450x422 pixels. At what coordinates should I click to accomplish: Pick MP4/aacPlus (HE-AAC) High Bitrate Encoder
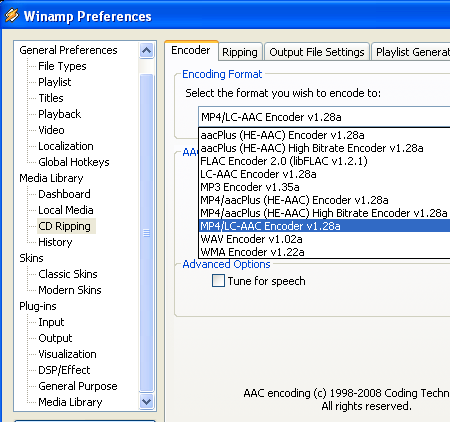click(x=324, y=213)
